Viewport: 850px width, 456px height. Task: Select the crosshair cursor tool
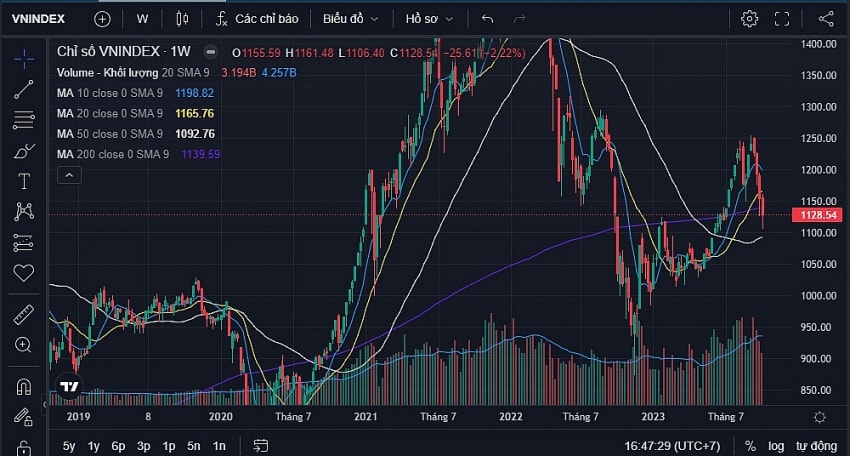pos(24,59)
